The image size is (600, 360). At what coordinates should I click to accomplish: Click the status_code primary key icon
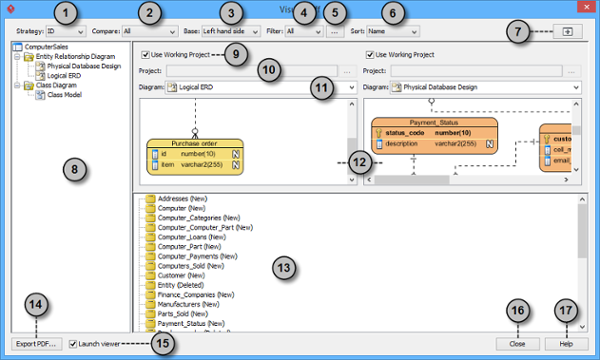(379, 133)
